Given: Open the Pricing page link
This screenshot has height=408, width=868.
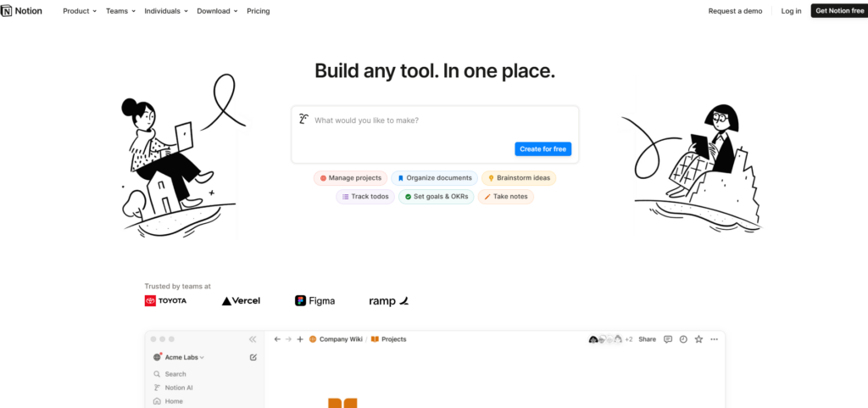Looking at the screenshot, I should 259,11.
